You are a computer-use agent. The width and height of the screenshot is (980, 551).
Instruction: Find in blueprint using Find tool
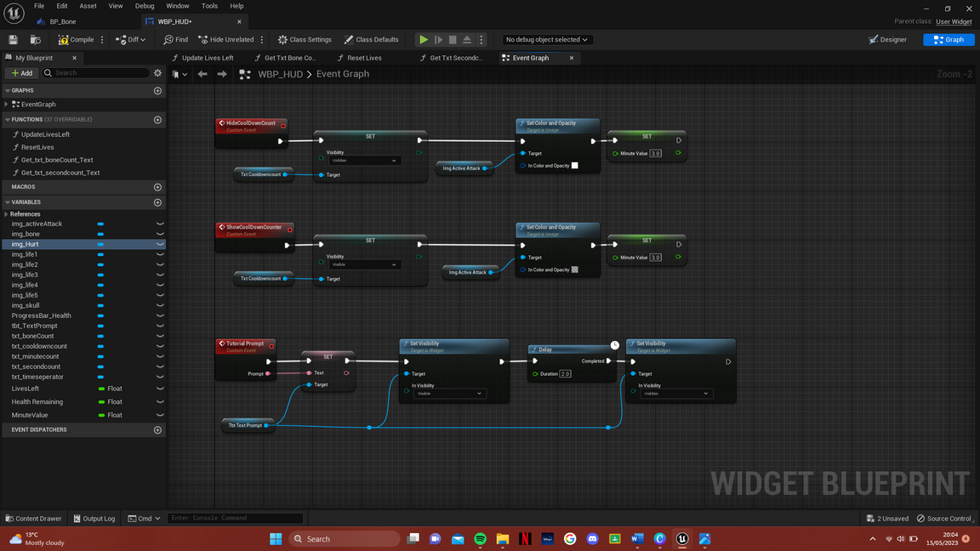click(175, 39)
